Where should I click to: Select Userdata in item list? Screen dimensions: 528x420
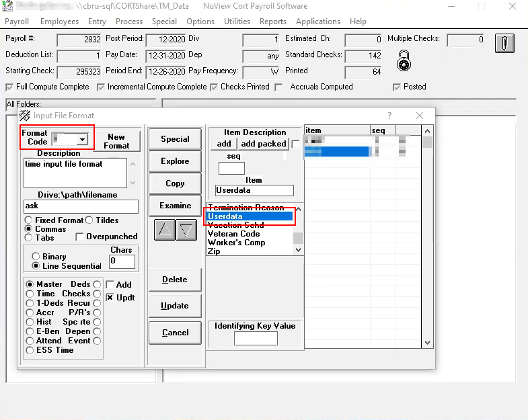[250, 216]
